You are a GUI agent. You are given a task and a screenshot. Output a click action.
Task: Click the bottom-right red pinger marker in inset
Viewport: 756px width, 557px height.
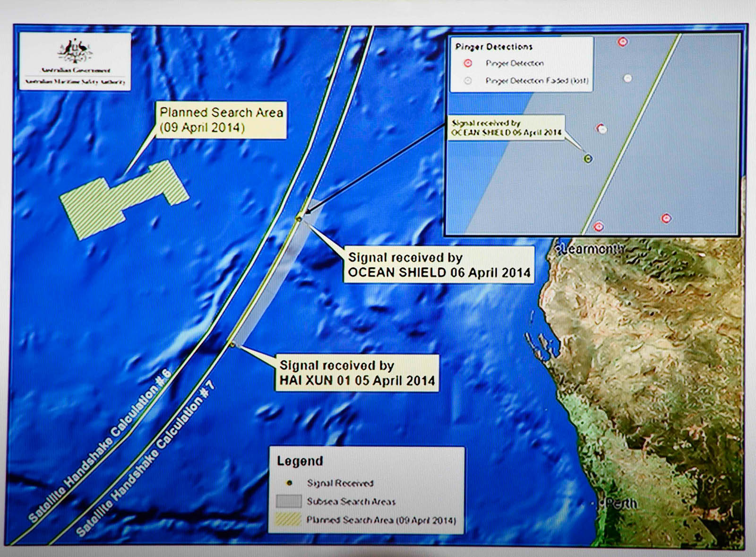pos(666,218)
